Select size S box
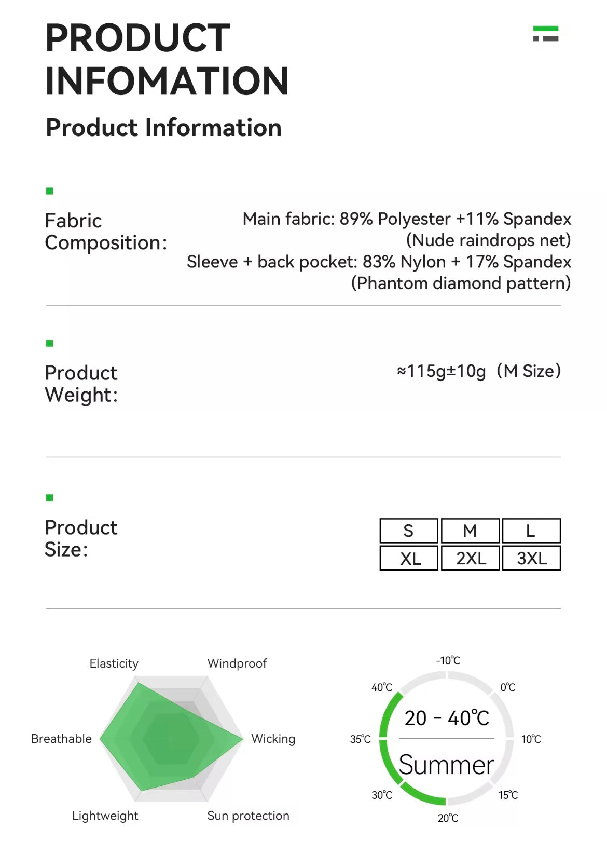 [x=409, y=531]
